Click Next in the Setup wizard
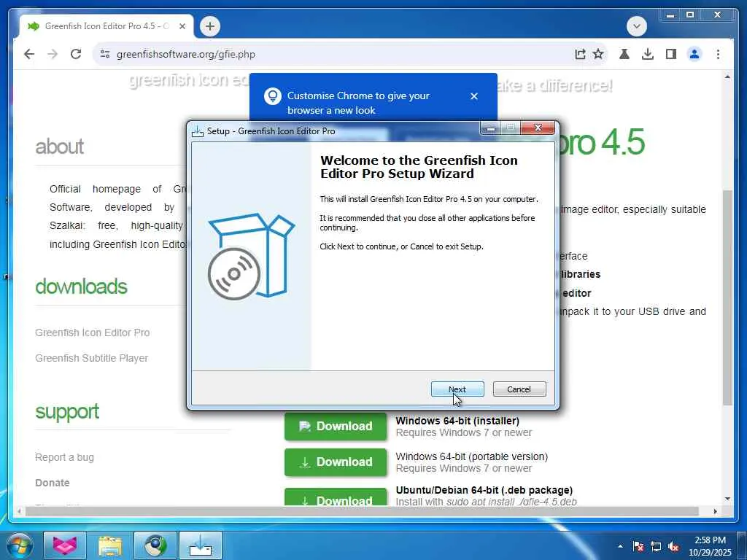Image resolution: width=747 pixels, height=560 pixels. (x=457, y=389)
